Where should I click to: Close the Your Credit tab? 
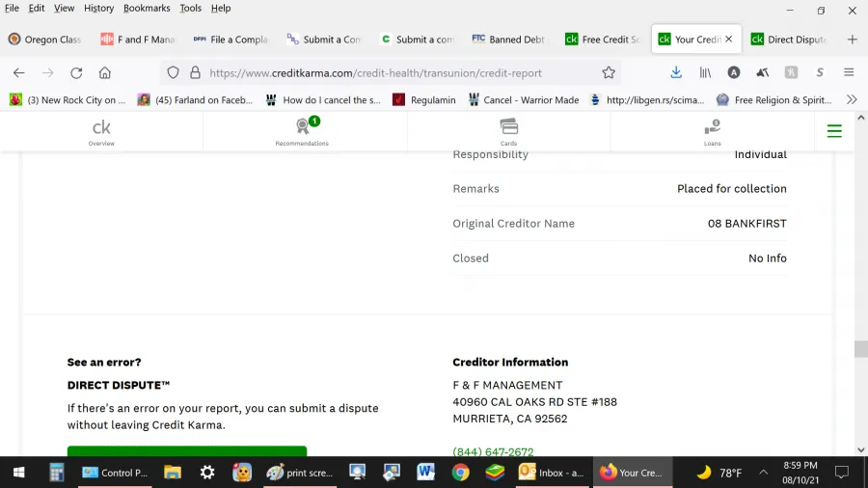coord(728,39)
